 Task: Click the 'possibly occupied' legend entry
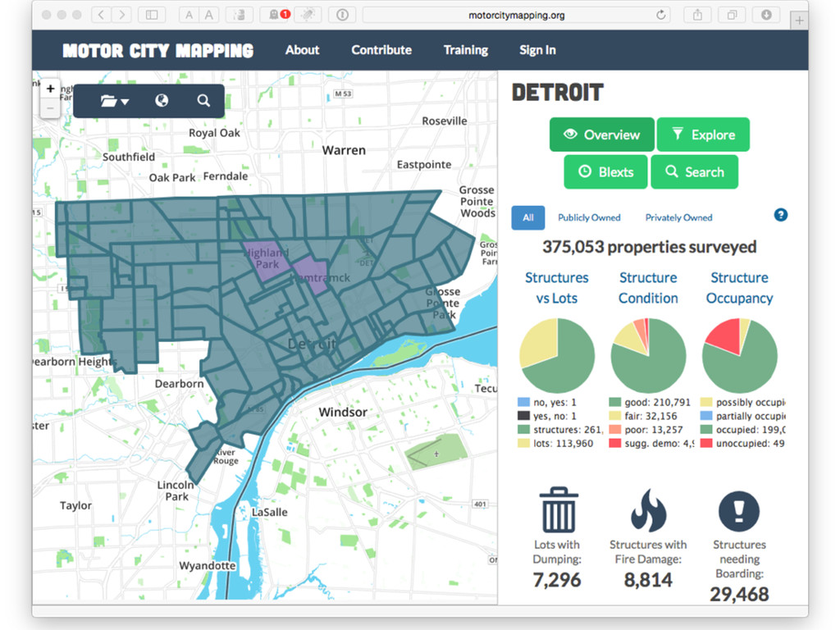click(x=743, y=402)
